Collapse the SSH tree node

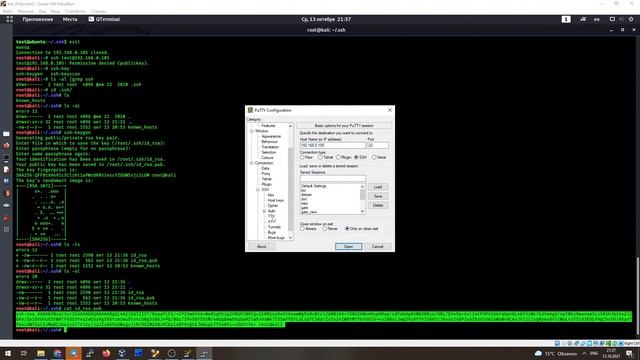[x=258, y=190]
